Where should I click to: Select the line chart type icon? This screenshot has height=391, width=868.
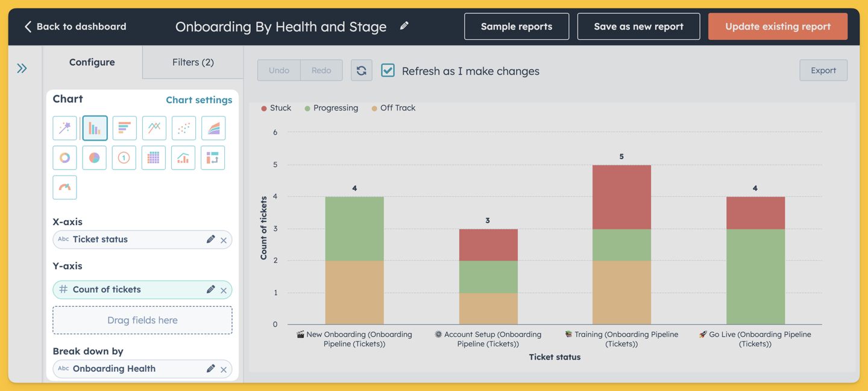tap(154, 128)
